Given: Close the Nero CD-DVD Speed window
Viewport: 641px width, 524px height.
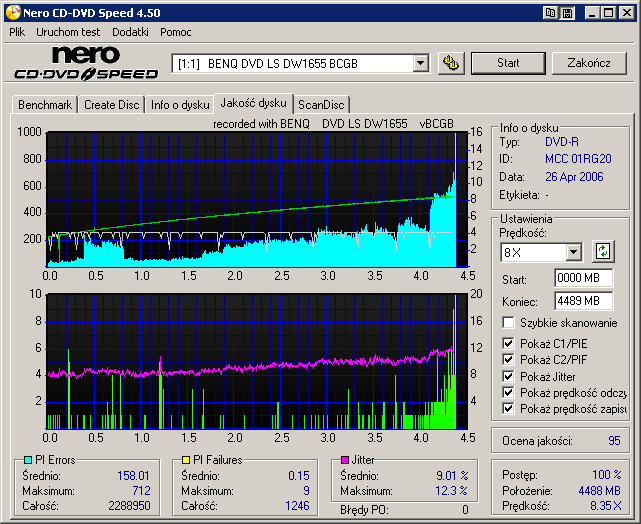Looking at the screenshot, I should click(x=627, y=13).
